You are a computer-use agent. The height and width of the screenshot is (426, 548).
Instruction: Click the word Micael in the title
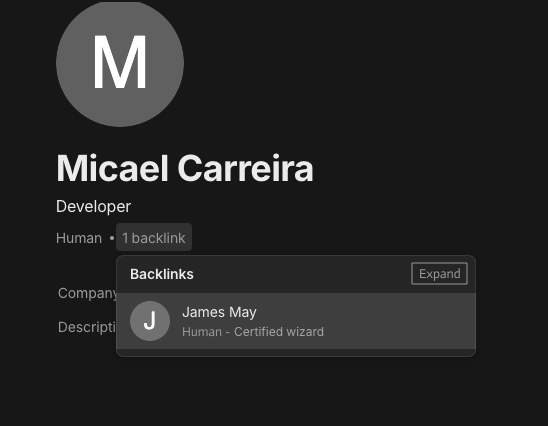click(113, 168)
